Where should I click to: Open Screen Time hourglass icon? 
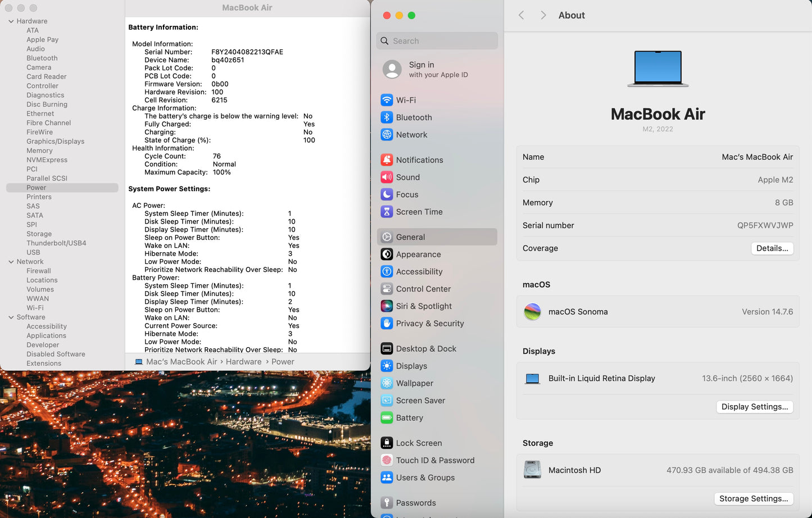coord(387,212)
